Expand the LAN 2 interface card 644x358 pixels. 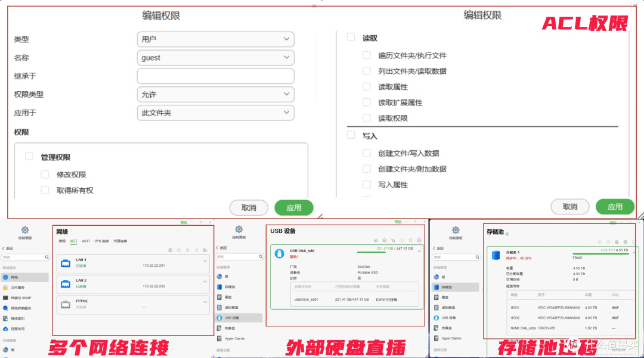(205, 281)
